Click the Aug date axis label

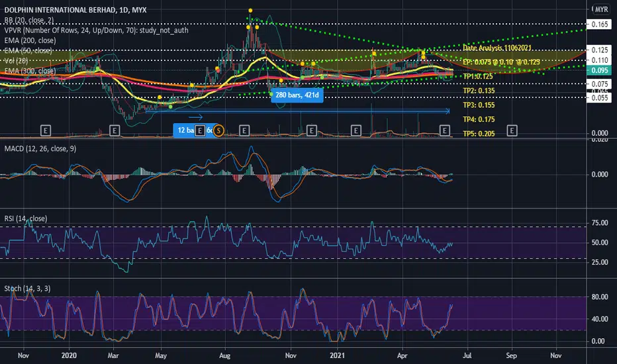[224, 356]
